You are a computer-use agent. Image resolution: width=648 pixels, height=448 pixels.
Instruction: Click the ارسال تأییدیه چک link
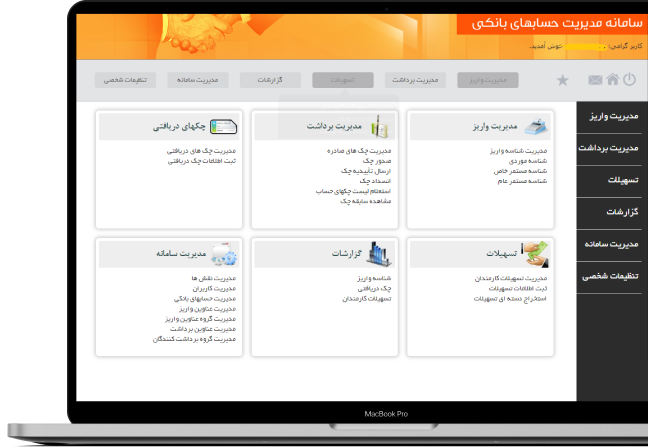[x=366, y=171]
